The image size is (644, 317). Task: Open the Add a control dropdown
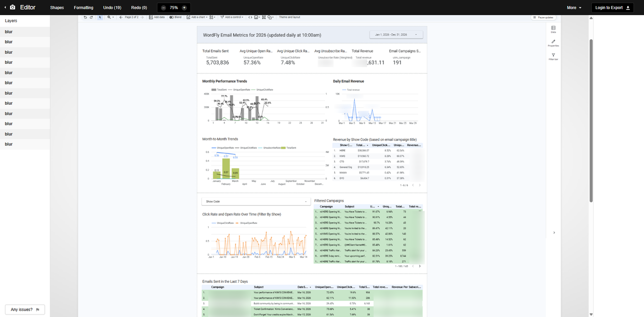click(x=232, y=17)
